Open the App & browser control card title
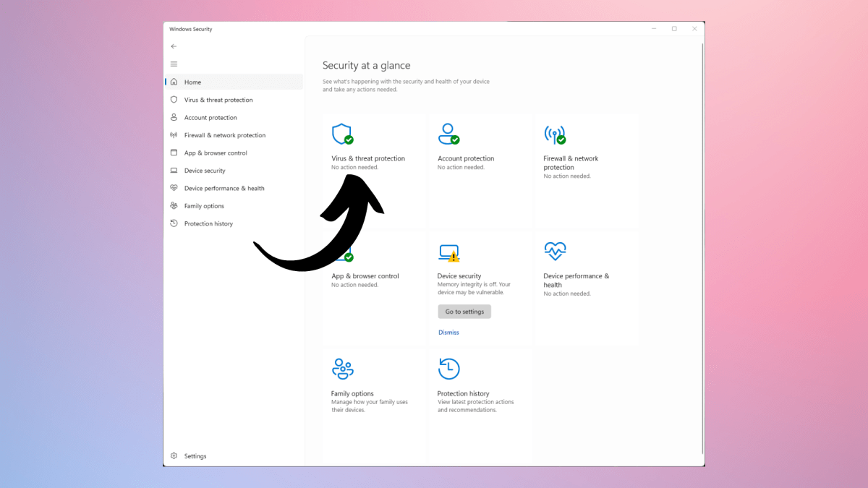The width and height of the screenshot is (868, 488). (365, 276)
